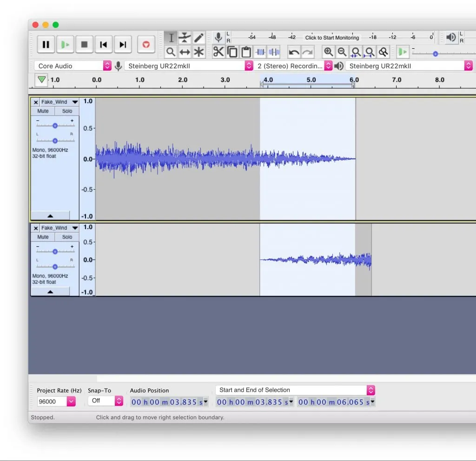Select the Envelope tool

click(185, 38)
